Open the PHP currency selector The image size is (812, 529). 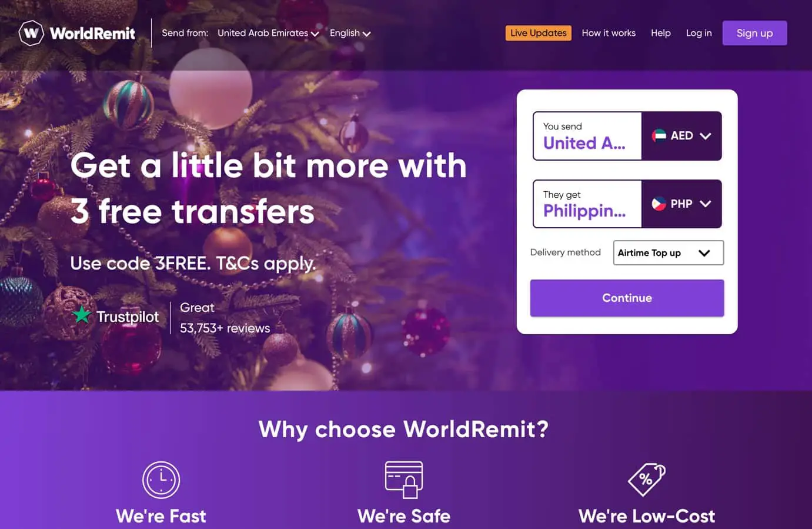tap(681, 204)
